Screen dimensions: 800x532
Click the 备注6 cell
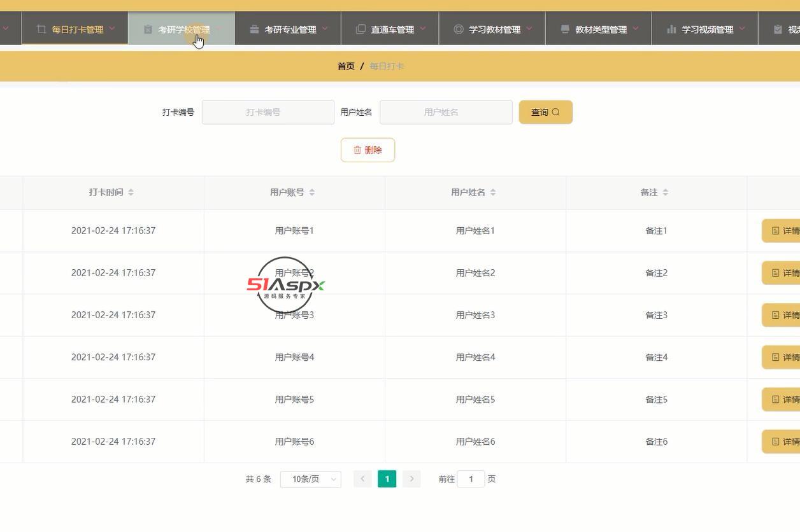pos(656,442)
